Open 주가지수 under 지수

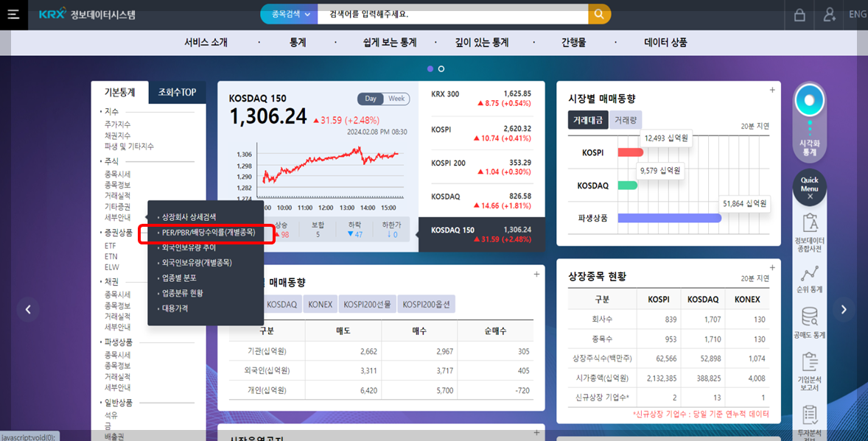point(117,124)
